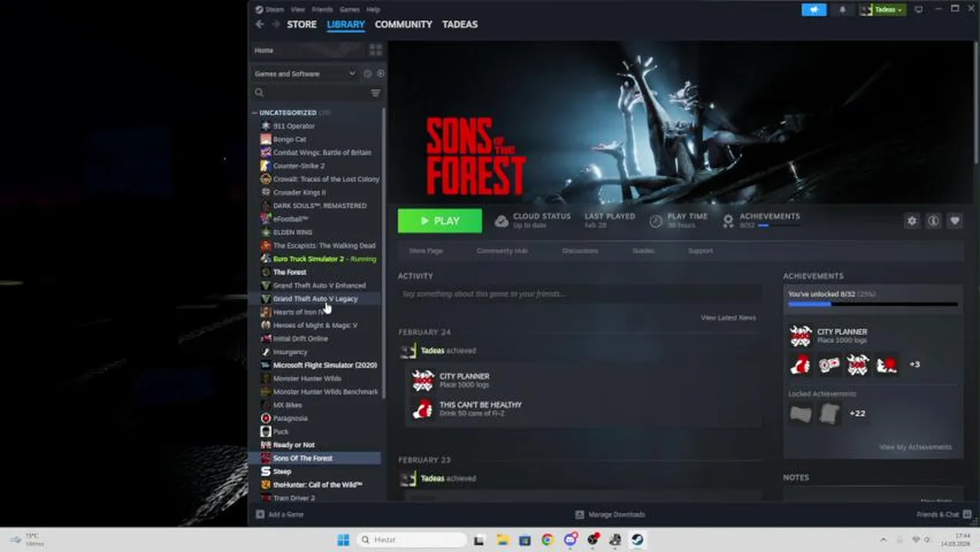Open the Tadeas account dropdown

[883, 9]
